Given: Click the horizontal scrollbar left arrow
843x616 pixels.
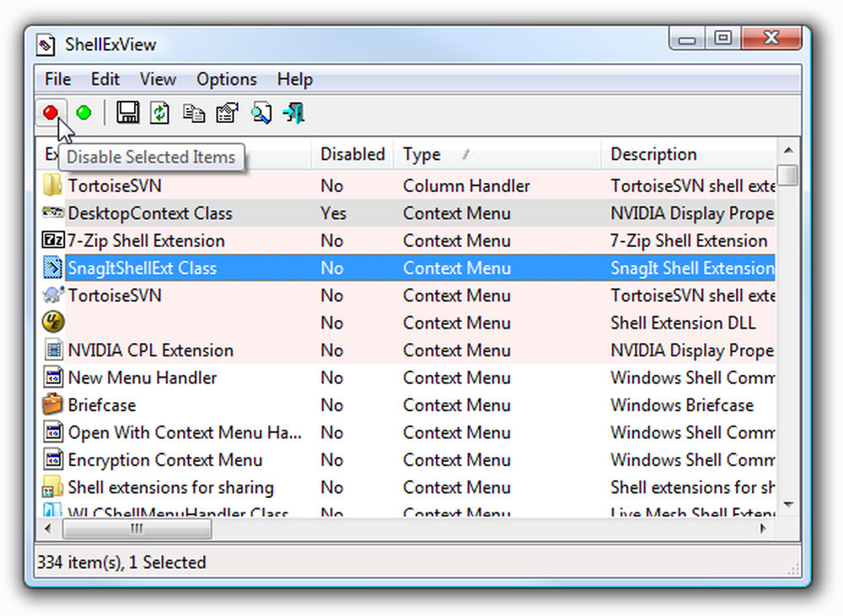Looking at the screenshot, I should (48, 529).
